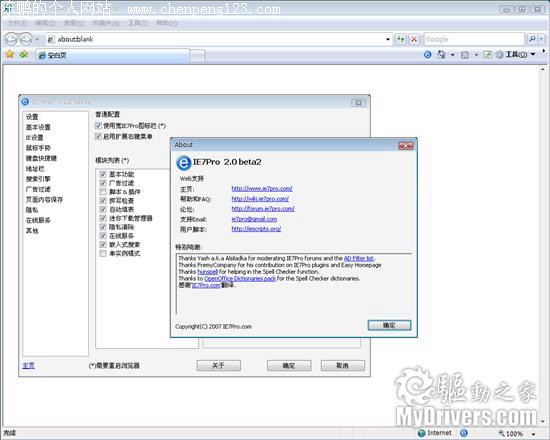Click the Internet zone globe in status bar

point(422,433)
